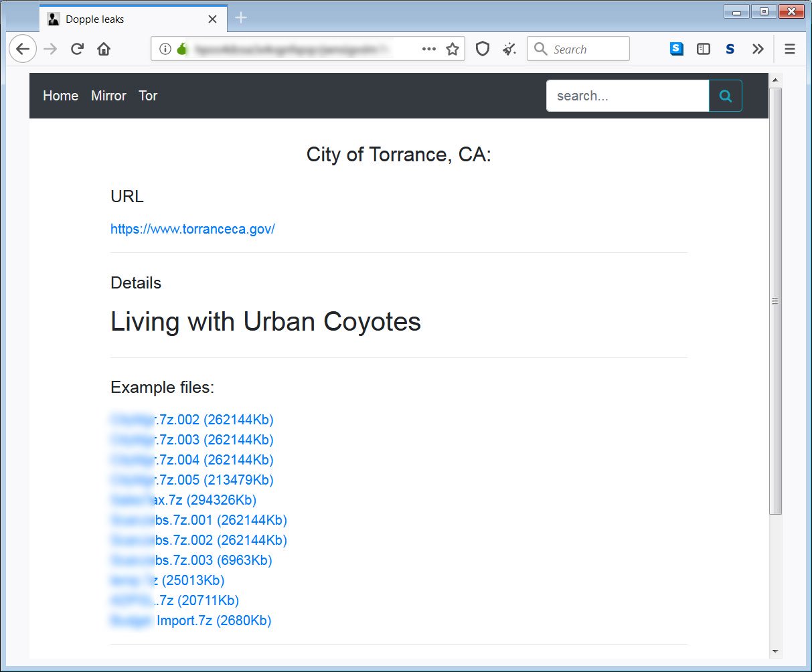Open the Mirror navigation item
The image size is (812, 672).
coord(108,96)
